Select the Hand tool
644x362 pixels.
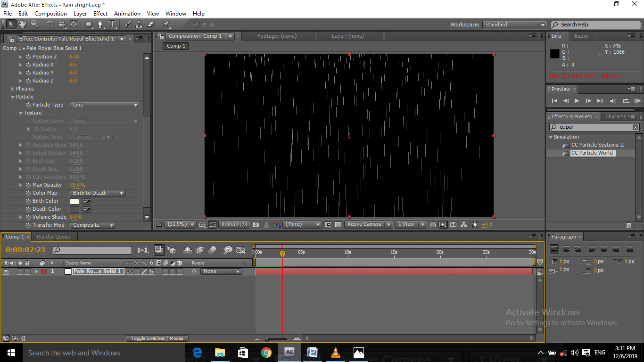point(23,24)
